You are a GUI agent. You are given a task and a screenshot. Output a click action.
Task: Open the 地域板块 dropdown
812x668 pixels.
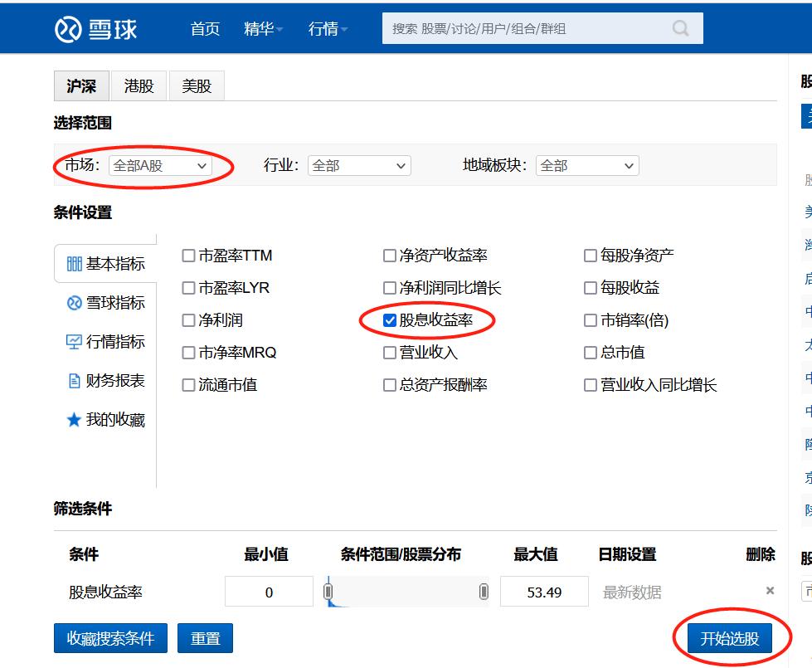(586, 165)
